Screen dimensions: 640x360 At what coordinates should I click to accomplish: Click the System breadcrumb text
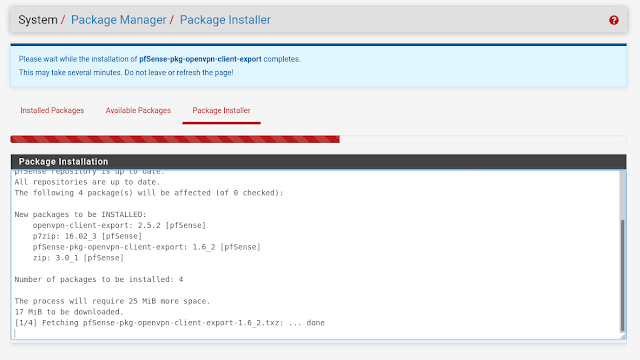click(x=38, y=20)
